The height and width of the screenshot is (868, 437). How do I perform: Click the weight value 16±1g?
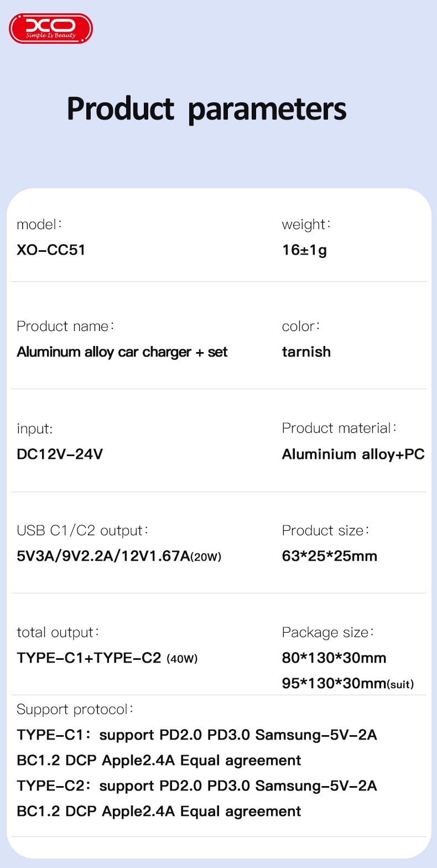tap(304, 250)
